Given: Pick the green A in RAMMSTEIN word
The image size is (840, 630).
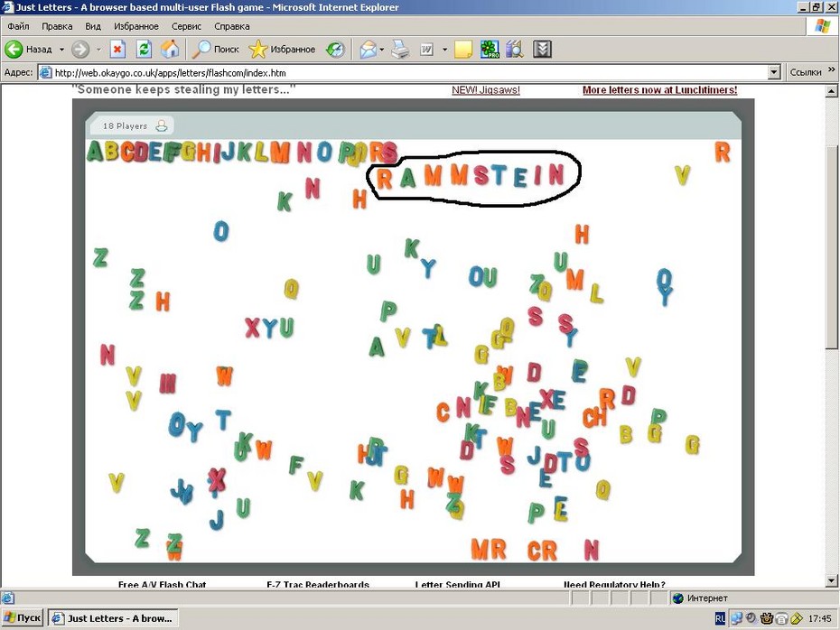Looking at the screenshot, I should (407, 178).
